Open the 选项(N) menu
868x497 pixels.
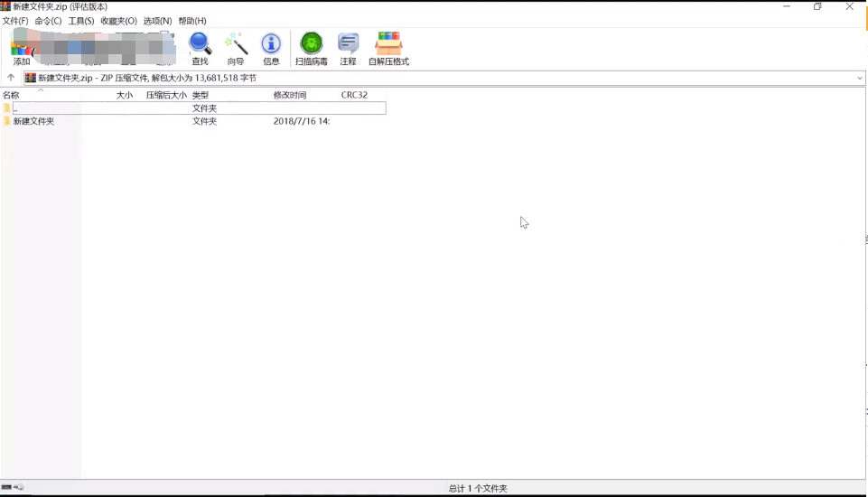pos(157,21)
